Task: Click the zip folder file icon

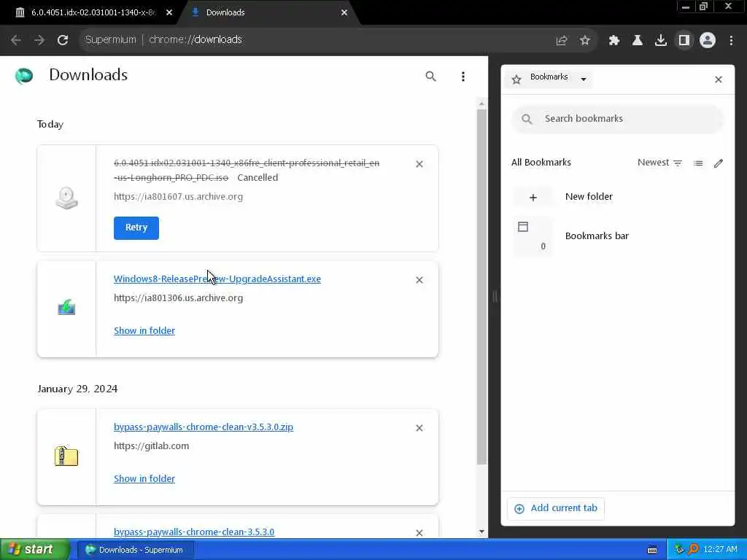Action: (66, 456)
